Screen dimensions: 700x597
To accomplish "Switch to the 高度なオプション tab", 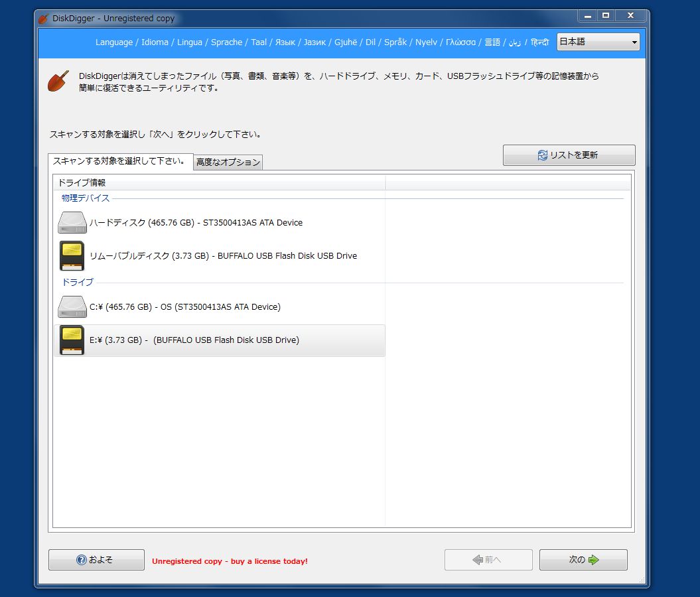I will point(228,162).
